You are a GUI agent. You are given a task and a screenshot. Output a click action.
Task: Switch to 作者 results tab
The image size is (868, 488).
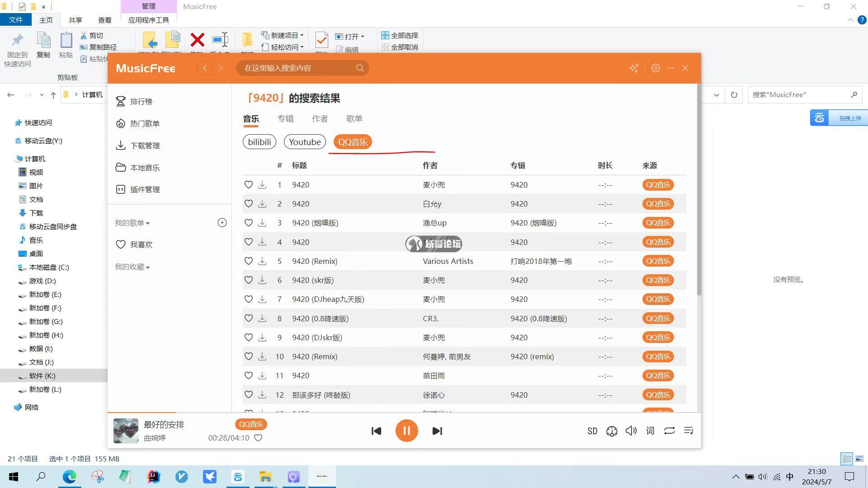point(320,119)
